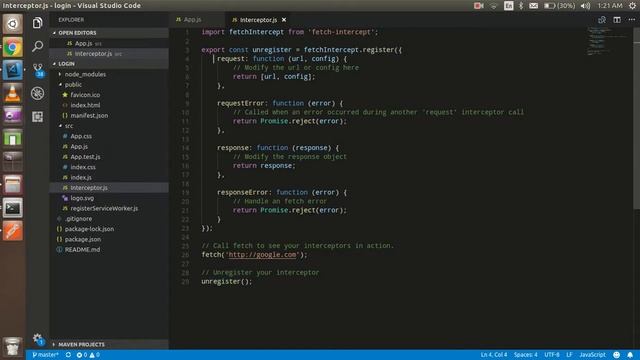Change the UTF-8 file encoding

(551, 355)
